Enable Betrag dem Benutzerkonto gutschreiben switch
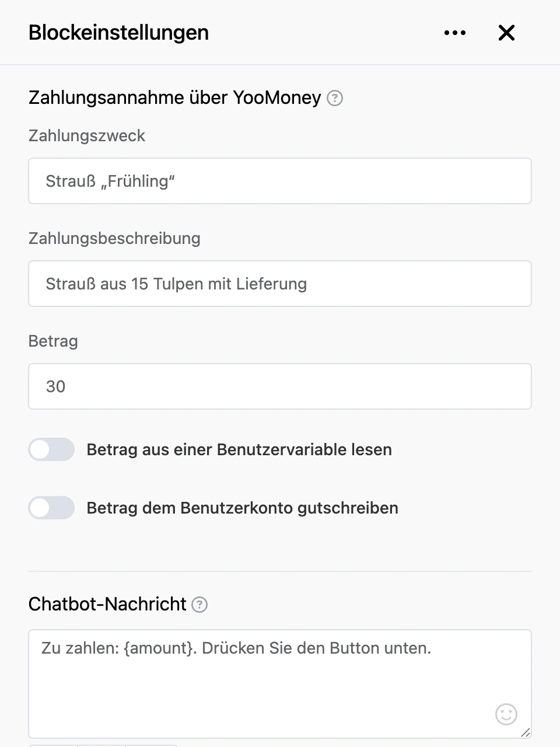This screenshot has height=747, width=560. tap(51, 508)
